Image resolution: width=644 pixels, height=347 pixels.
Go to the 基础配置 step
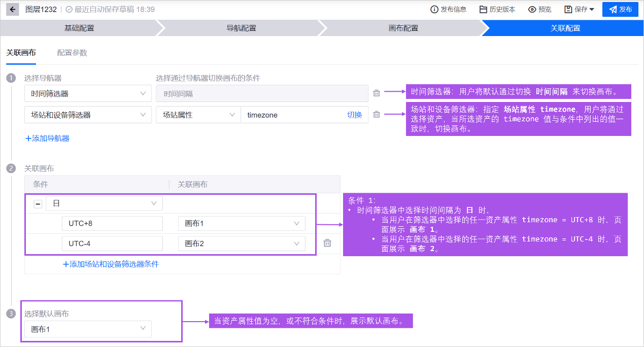(79, 28)
